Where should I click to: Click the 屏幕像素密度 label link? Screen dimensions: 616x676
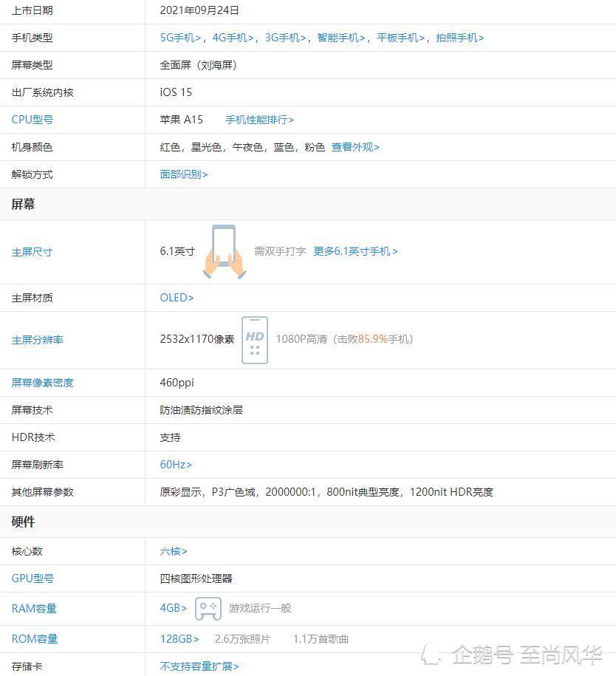coord(43,383)
